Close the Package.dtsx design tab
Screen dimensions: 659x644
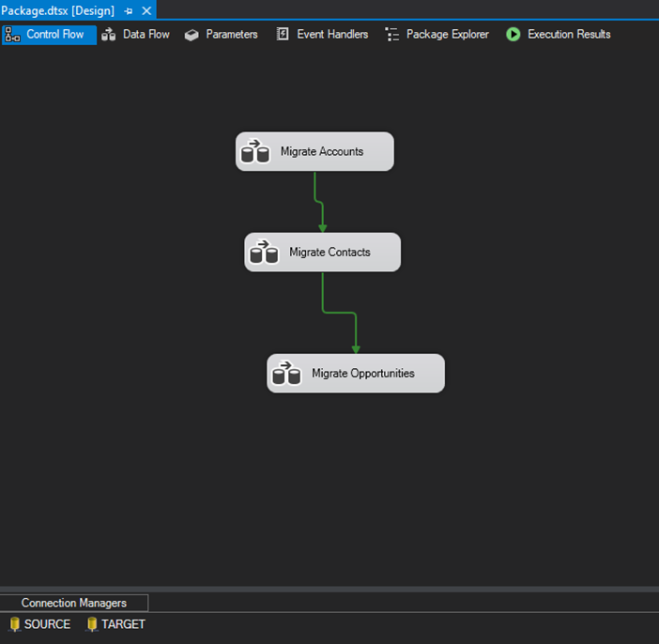pyautogui.click(x=146, y=11)
